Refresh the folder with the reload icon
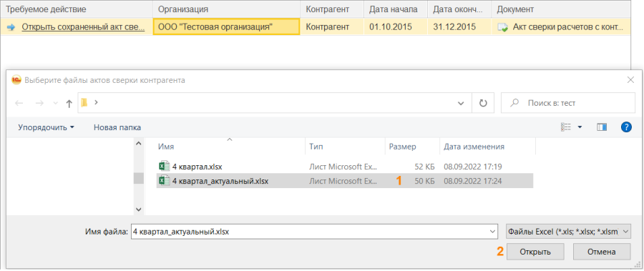Image resolution: width=644 pixels, height=271 pixels. coord(484,103)
